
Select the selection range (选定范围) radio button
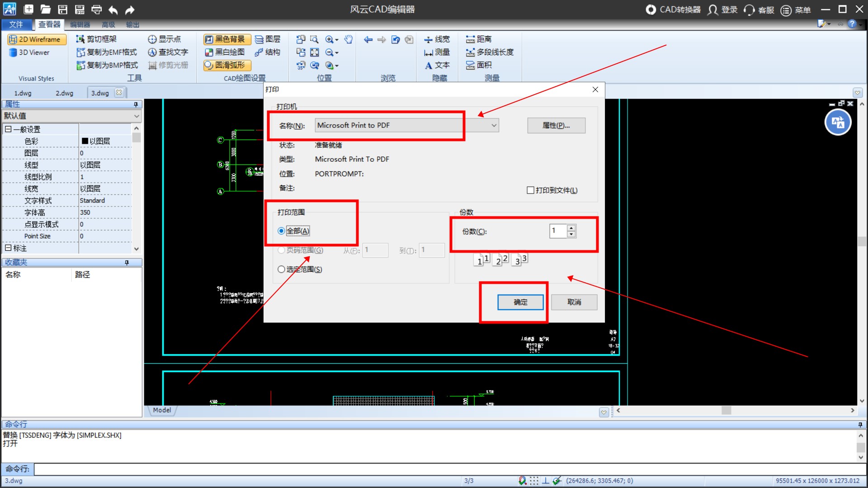click(x=281, y=269)
